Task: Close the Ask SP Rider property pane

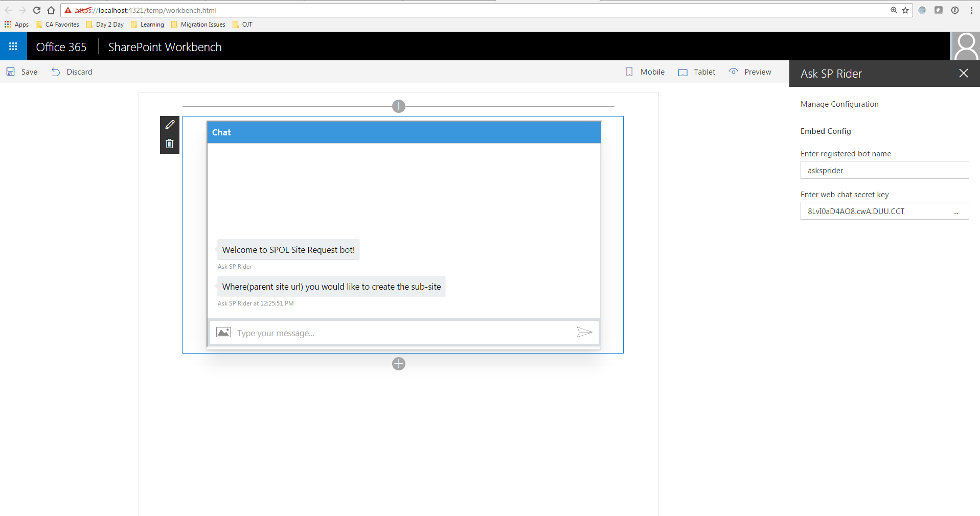Action: (964, 73)
